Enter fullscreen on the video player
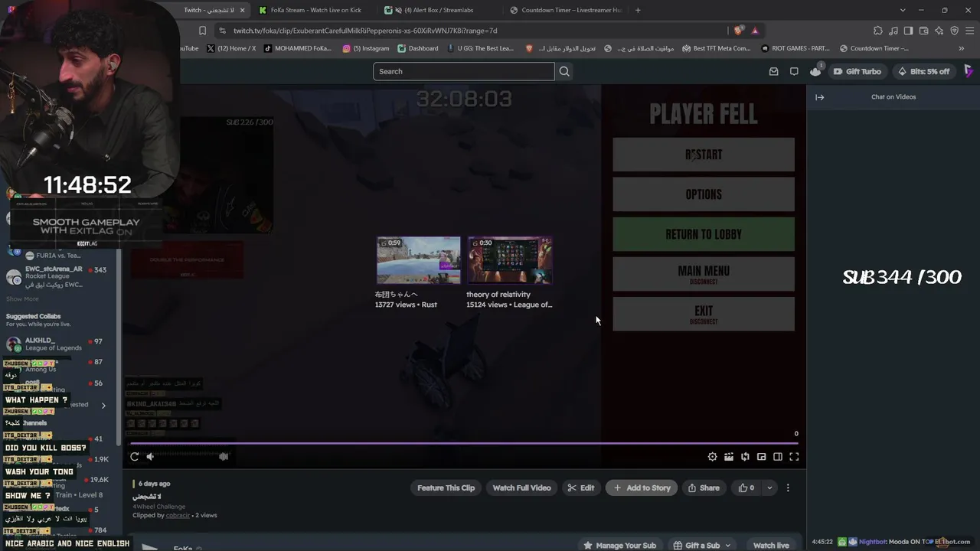The image size is (980, 551). [x=794, y=457]
